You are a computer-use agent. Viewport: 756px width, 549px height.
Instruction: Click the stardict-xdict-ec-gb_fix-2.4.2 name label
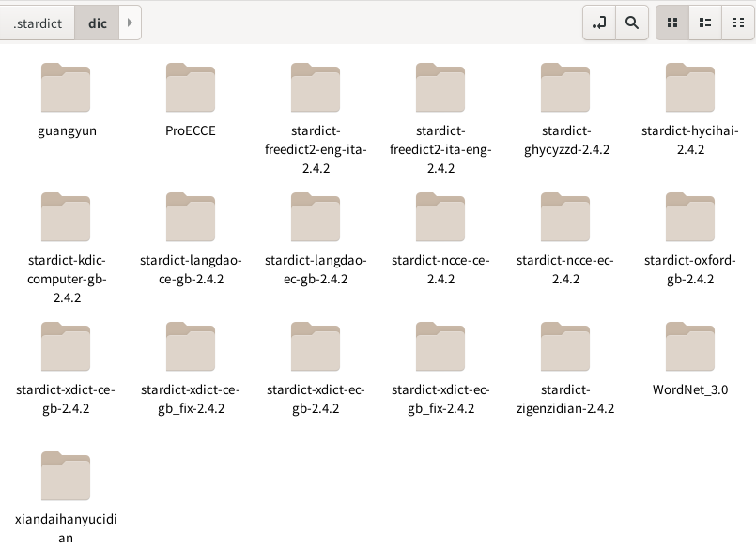pyautogui.click(x=440, y=399)
